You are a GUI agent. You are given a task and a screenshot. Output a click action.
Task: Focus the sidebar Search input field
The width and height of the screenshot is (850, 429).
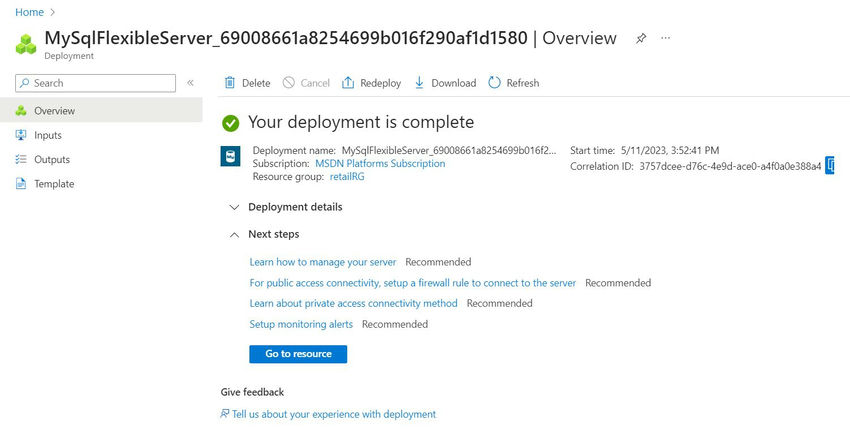point(95,83)
